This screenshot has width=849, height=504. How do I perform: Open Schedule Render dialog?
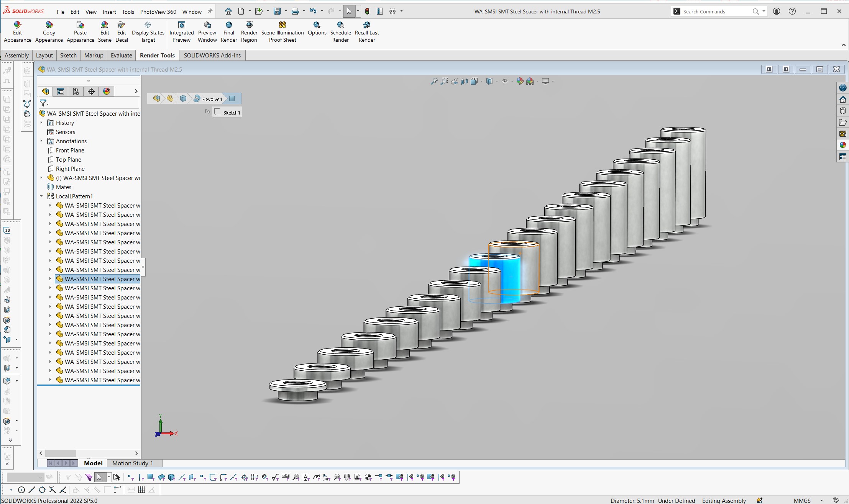tap(340, 32)
